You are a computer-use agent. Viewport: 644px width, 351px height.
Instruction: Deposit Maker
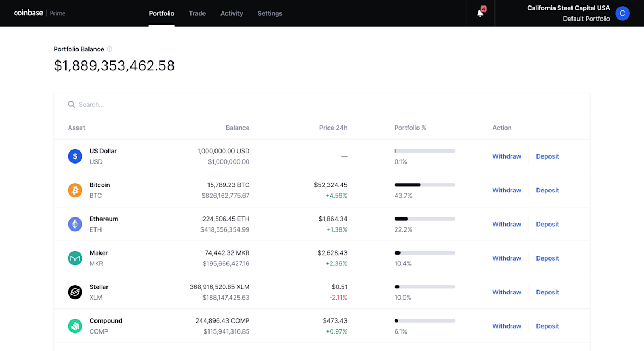click(547, 258)
